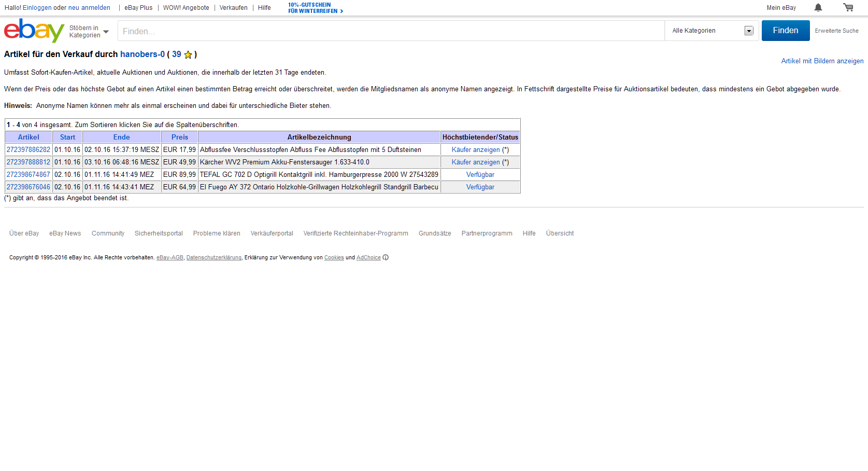
Task: Open item number 272398676046
Action: 29,187
